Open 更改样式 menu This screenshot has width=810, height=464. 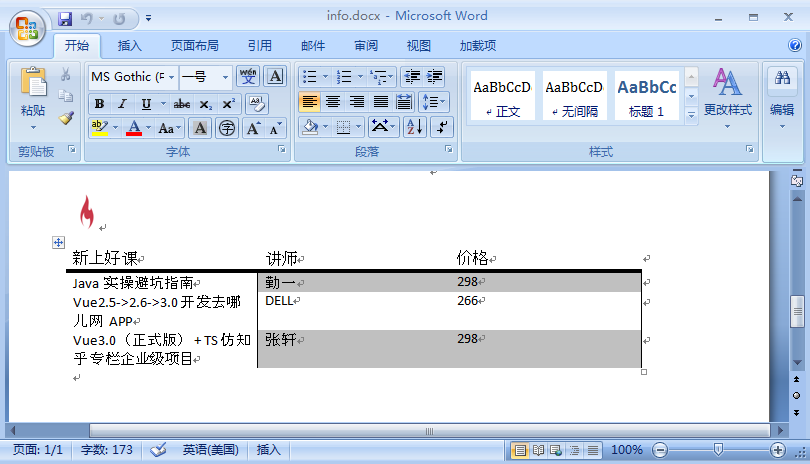tap(727, 97)
